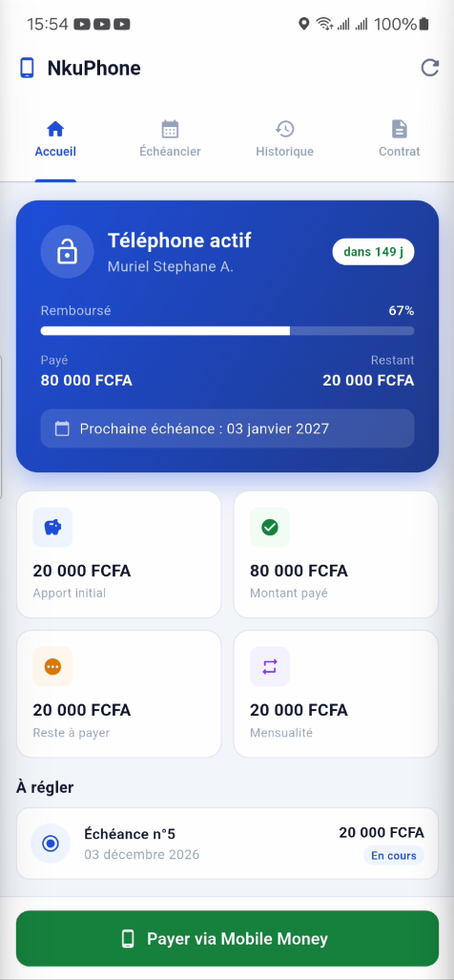Open the Contrat tab

pyautogui.click(x=399, y=140)
